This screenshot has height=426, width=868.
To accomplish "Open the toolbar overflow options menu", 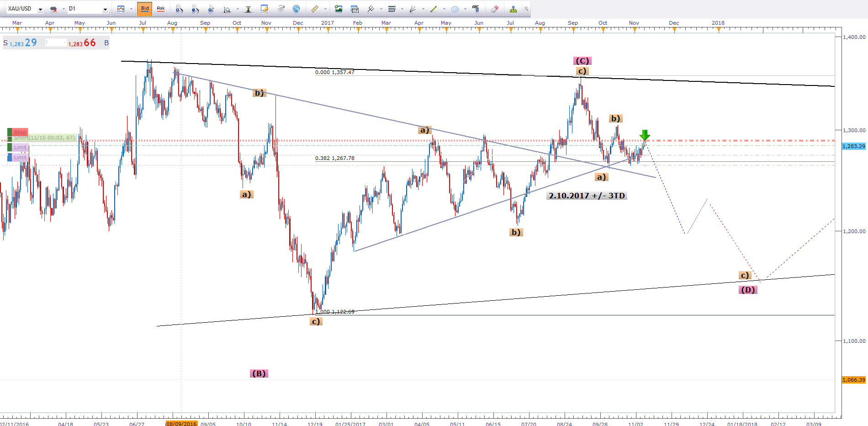I will [526, 9].
